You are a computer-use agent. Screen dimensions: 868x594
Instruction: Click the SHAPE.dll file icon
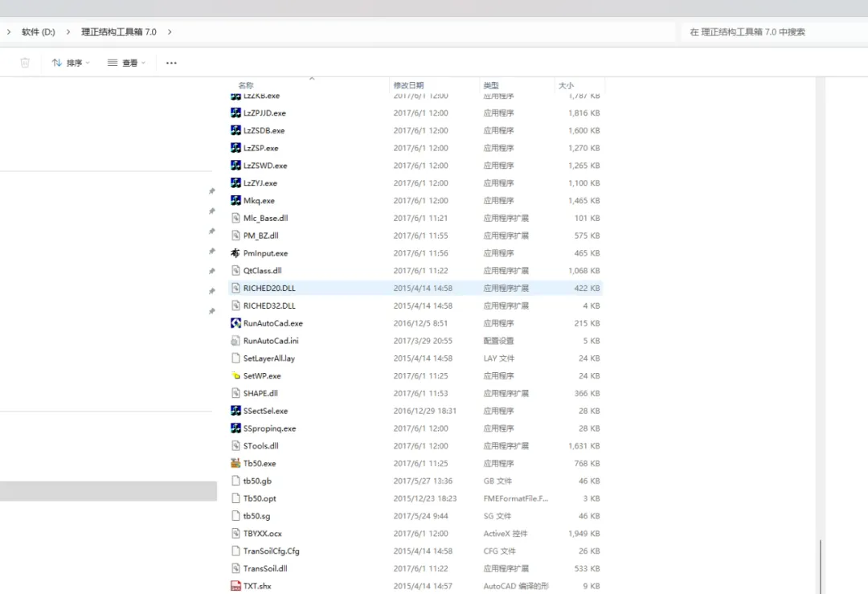[235, 394]
